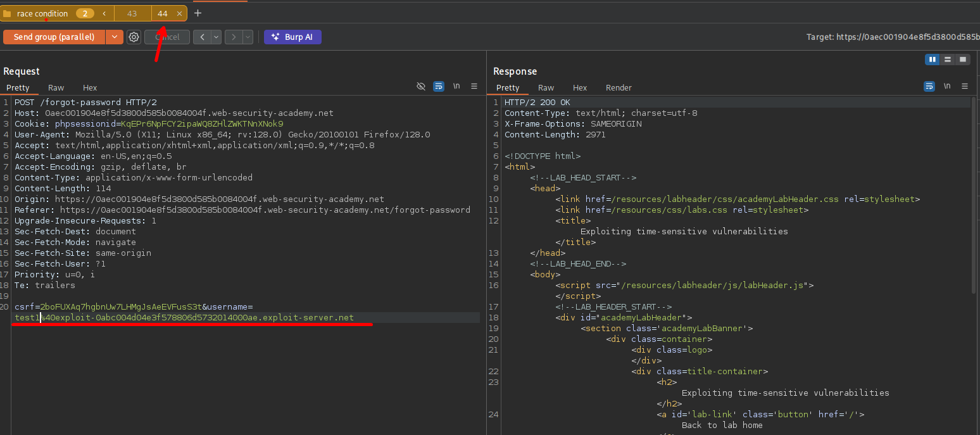Select the side-by-side split layout icon
This screenshot has height=435, width=980.
click(932, 60)
